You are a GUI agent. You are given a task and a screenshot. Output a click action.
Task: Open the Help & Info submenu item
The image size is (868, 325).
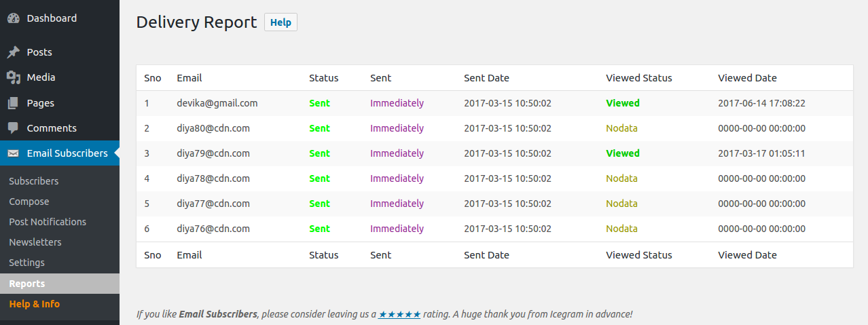(35, 304)
